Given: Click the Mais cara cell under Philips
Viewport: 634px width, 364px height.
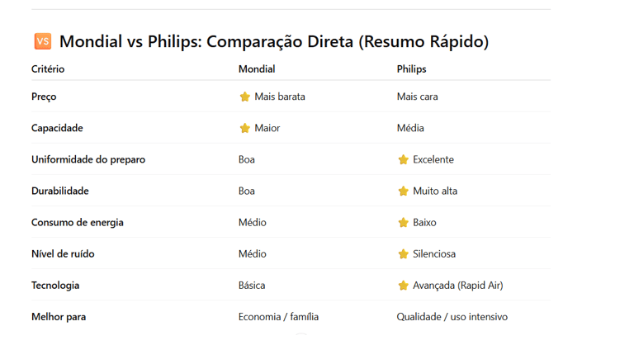Looking at the screenshot, I should coord(417,97).
